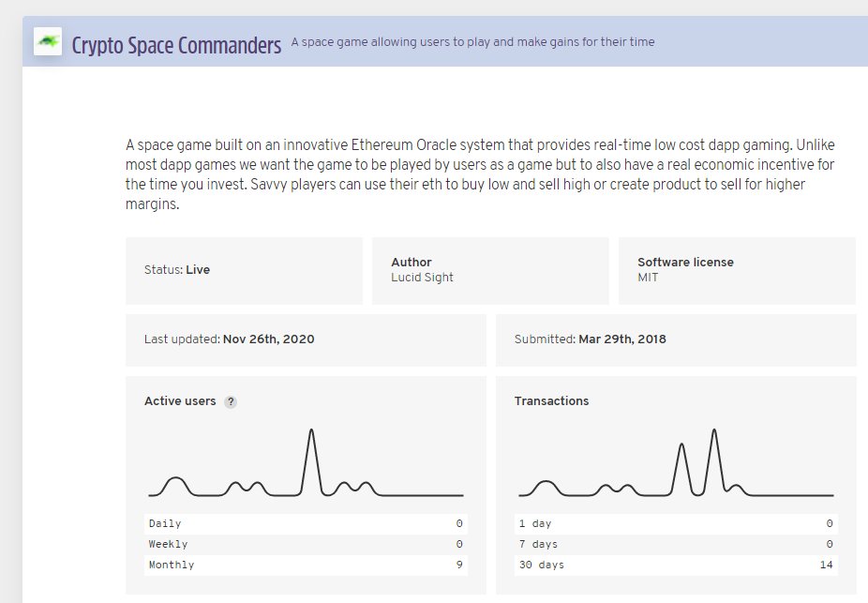Click the Crypto Space Commanders logo icon
The width and height of the screenshot is (868, 603).
click(x=48, y=41)
